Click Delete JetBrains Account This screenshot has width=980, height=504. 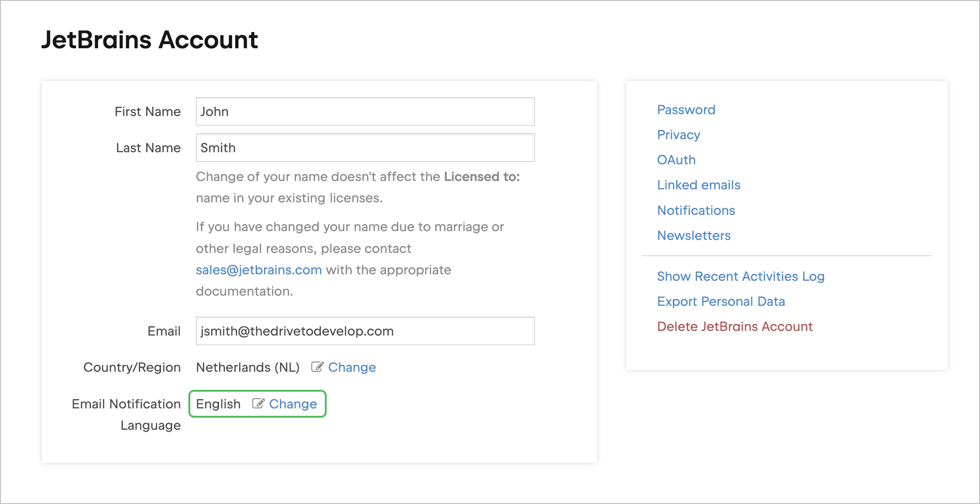735,327
